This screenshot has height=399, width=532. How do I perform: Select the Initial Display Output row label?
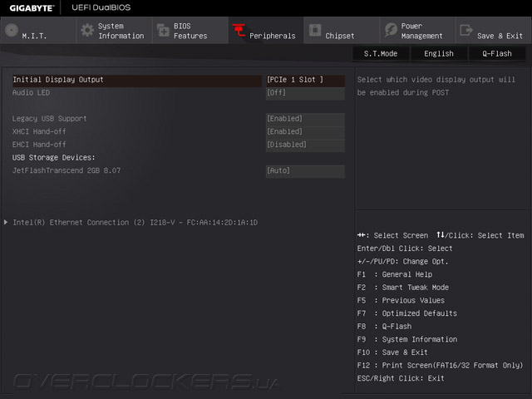click(x=58, y=80)
